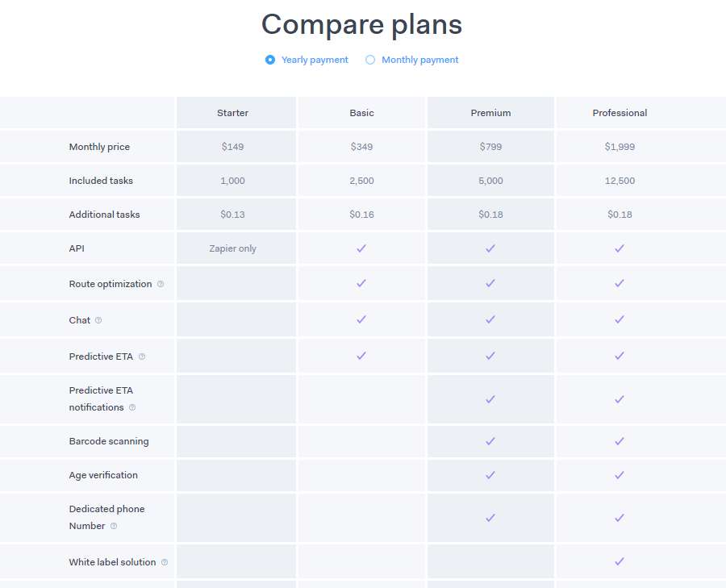Click the info icon after Predictive ETA notifications

point(132,407)
